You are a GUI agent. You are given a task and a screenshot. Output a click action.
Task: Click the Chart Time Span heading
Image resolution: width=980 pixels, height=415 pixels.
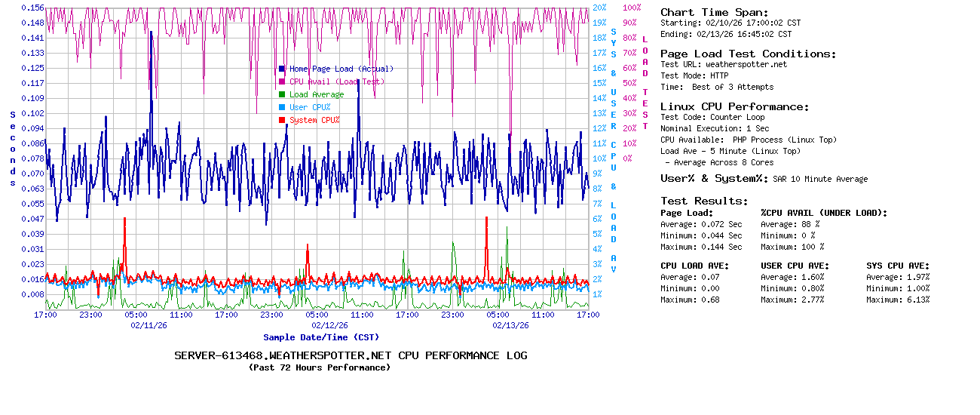tap(714, 12)
